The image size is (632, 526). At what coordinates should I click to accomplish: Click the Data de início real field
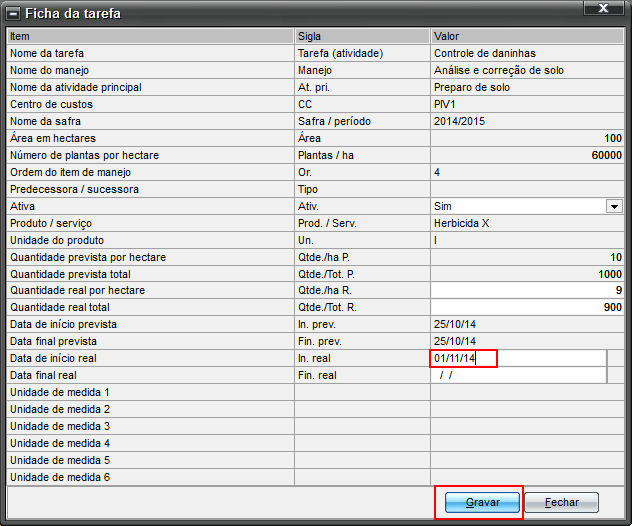(517, 358)
